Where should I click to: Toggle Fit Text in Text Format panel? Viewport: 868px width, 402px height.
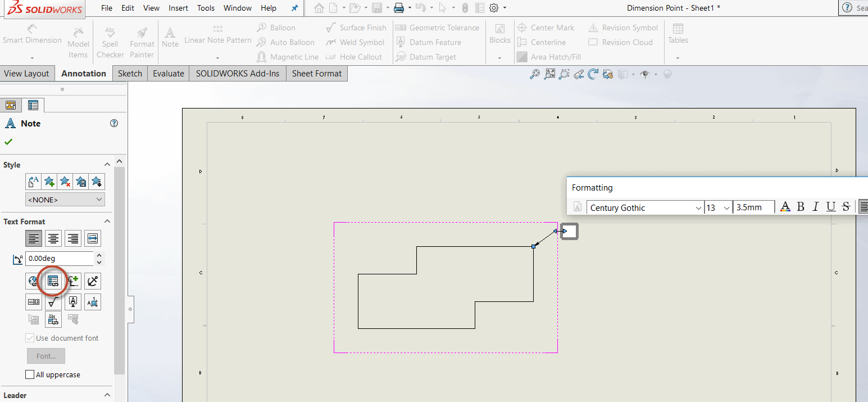(x=93, y=238)
